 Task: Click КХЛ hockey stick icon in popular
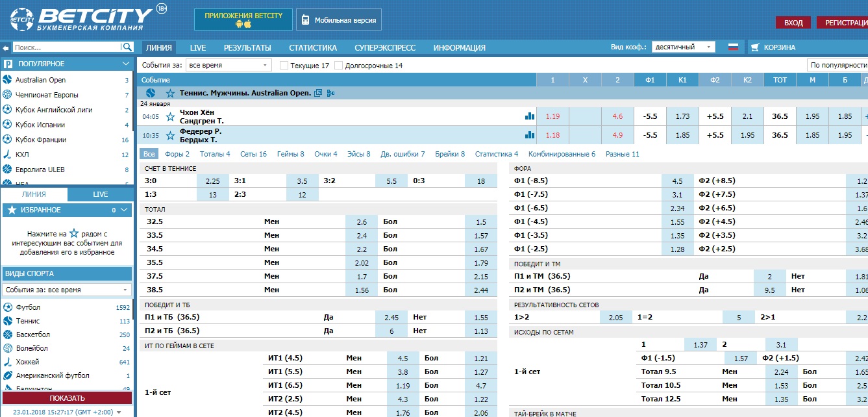tap(8, 155)
